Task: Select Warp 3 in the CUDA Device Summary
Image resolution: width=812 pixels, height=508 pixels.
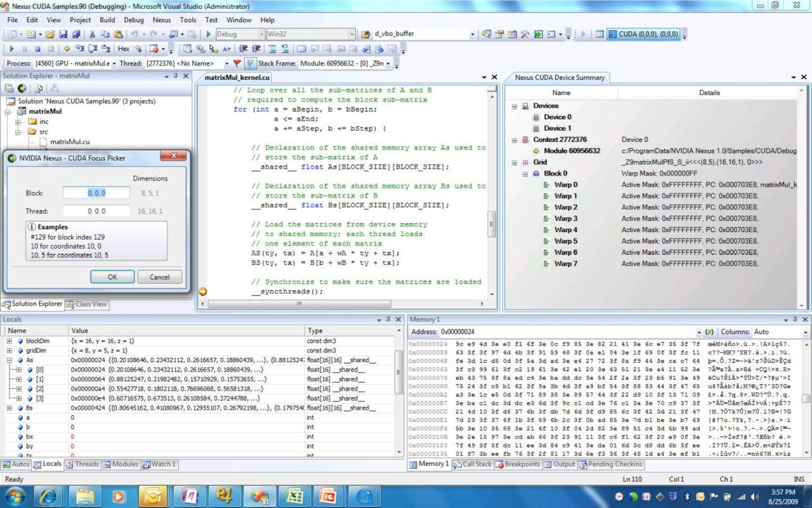Action: pyautogui.click(x=566, y=219)
